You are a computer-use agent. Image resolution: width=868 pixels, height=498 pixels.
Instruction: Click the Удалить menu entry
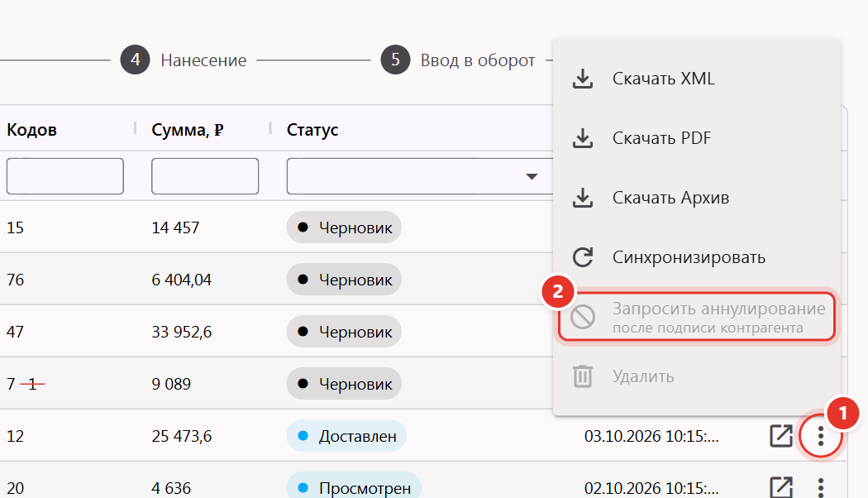[697, 376]
